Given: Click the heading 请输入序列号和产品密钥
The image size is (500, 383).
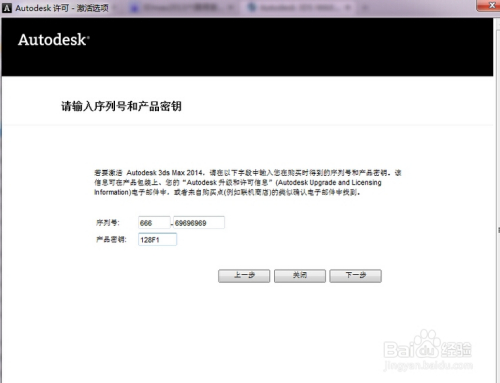Looking at the screenshot, I should (x=121, y=106).
